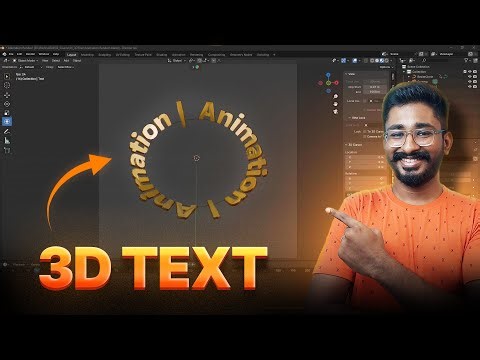Open the outliner filter funnel icon
The image size is (480, 360).
coord(466,60)
